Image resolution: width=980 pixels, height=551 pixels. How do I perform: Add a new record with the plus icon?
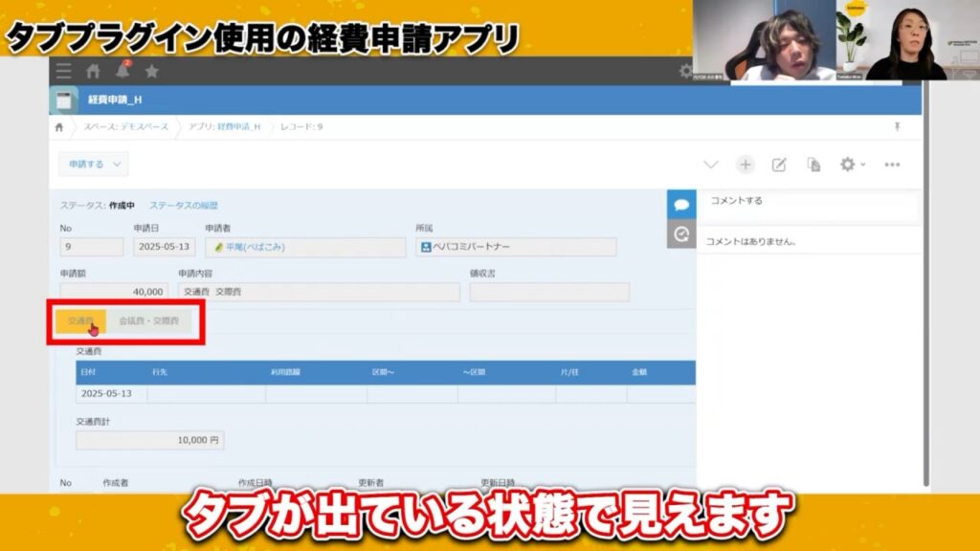pos(746,164)
